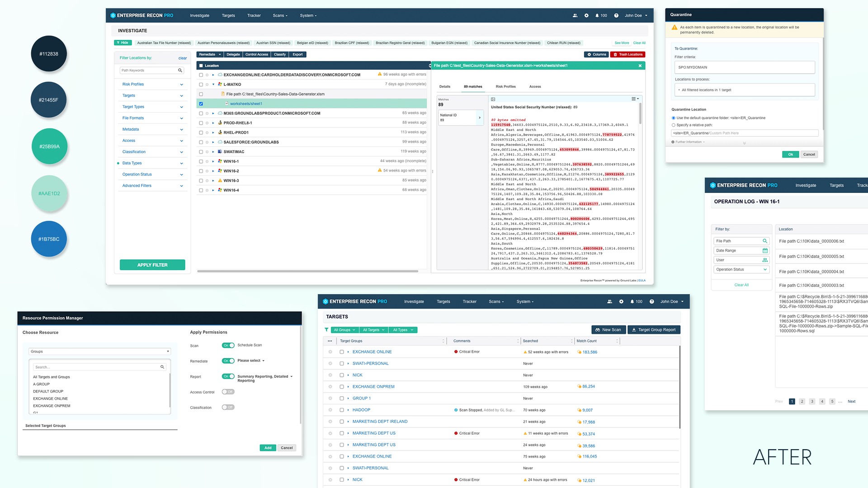868x488 pixels.
Task: Select 'Specify a relative path' radio option
Action: coord(674,125)
